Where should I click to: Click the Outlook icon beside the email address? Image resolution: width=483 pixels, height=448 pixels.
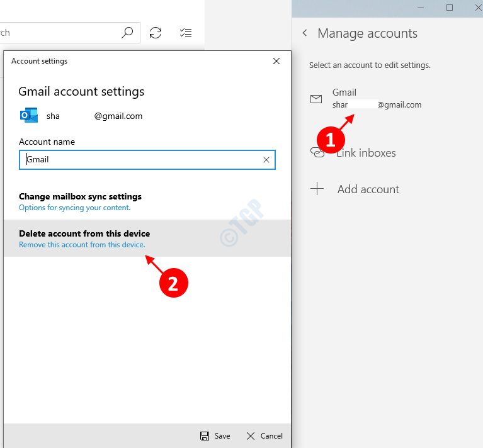point(28,115)
